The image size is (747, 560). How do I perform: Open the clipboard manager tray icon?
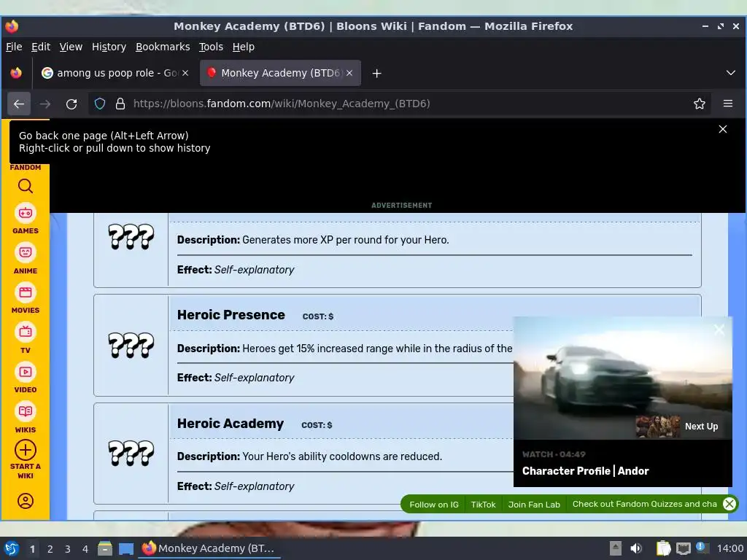(663, 548)
